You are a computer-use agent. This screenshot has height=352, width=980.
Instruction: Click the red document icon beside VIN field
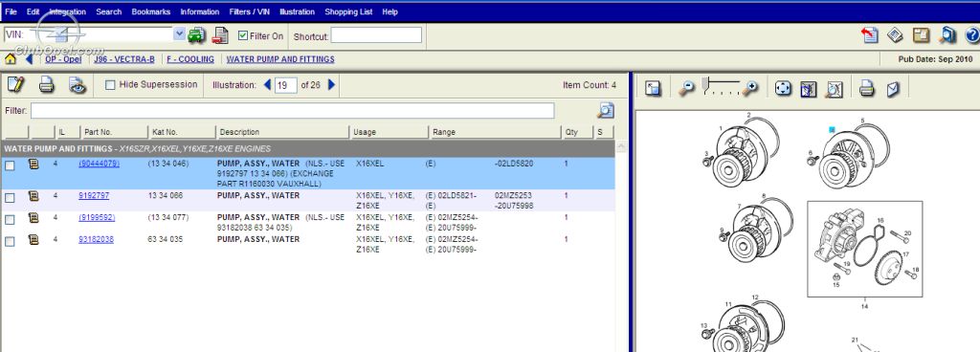(x=219, y=35)
